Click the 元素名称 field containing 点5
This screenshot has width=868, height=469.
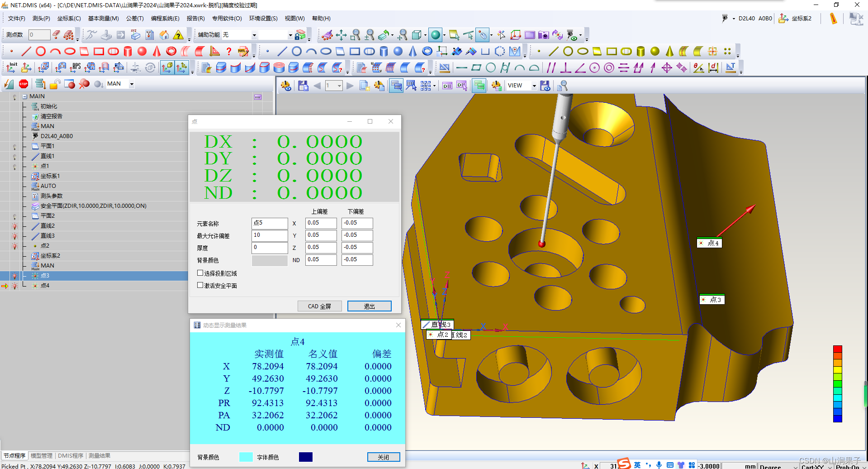[270, 223]
